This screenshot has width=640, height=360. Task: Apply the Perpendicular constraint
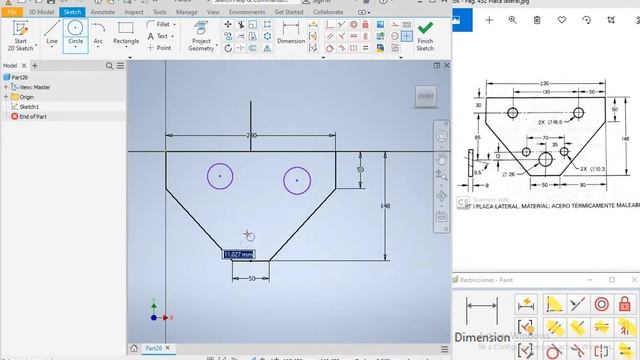point(342,36)
